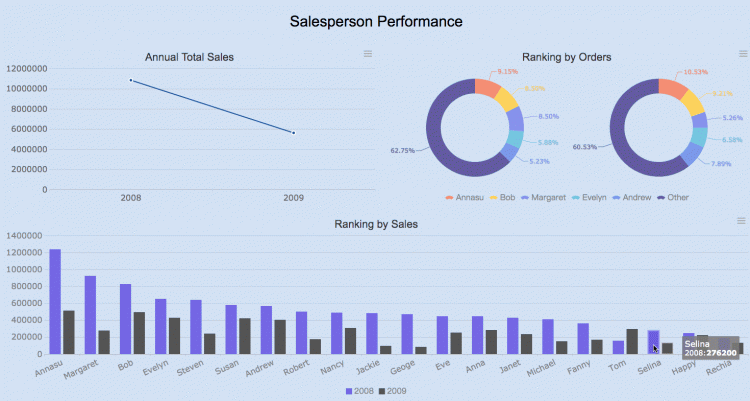750x401 pixels.
Task: Select the 7.89% slice in right donut
Action: tap(692, 154)
